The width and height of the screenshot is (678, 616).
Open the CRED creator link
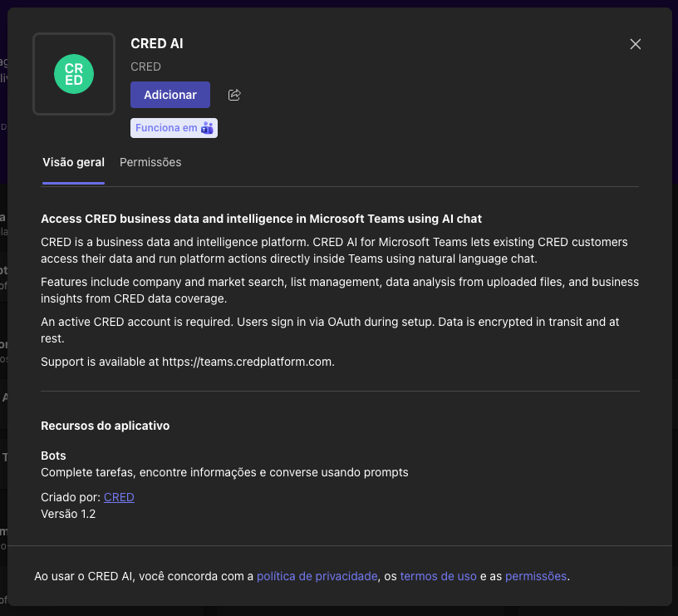pyautogui.click(x=119, y=497)
